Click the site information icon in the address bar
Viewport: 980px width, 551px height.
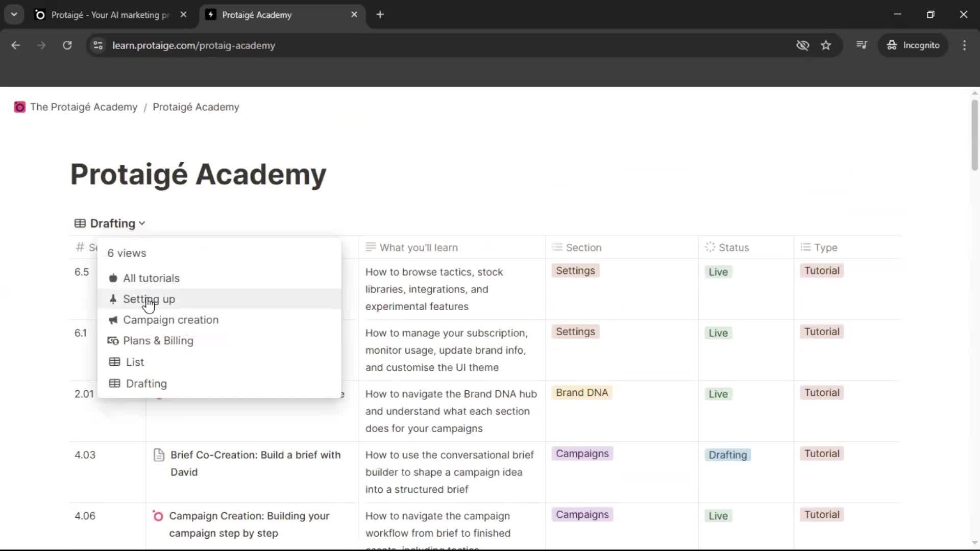[x=97, y=45]
